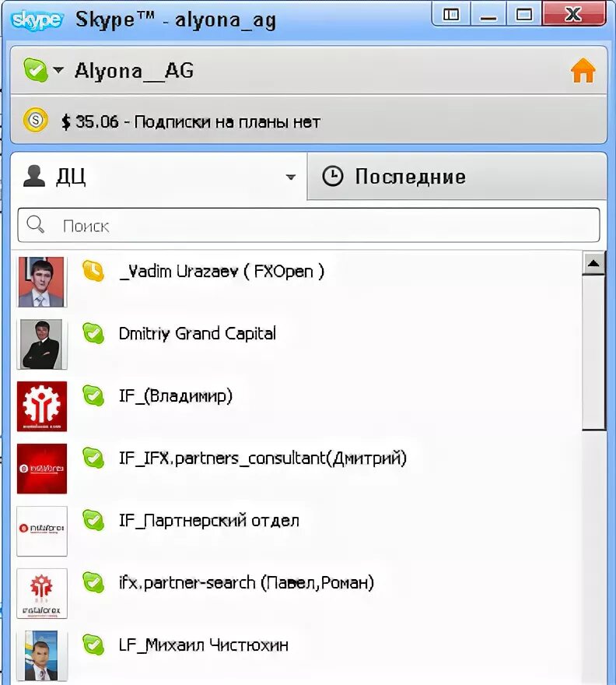Click the Skype logo in title bar

point(37,20)
